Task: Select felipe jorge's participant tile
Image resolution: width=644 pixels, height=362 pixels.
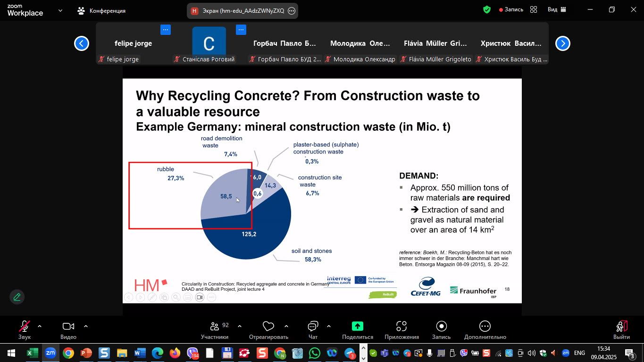Action: pos(134,43)
